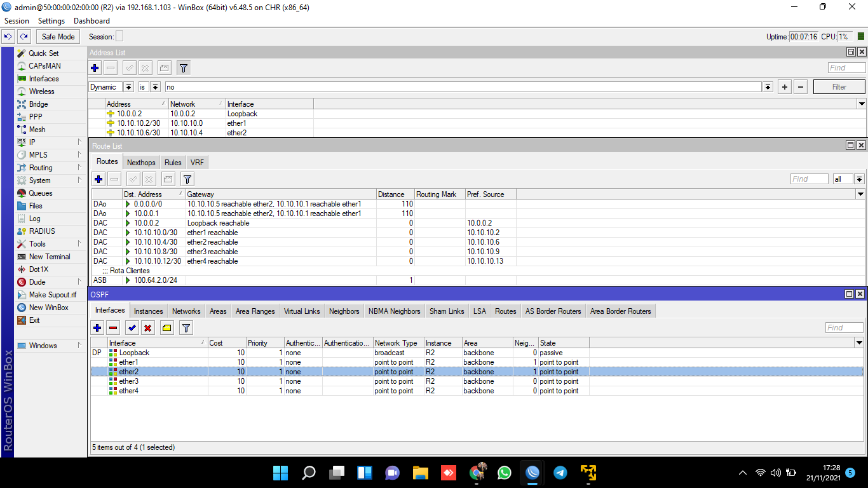
Task: Open the 'is' filter condition dropdown
Action: pos(155,87)
